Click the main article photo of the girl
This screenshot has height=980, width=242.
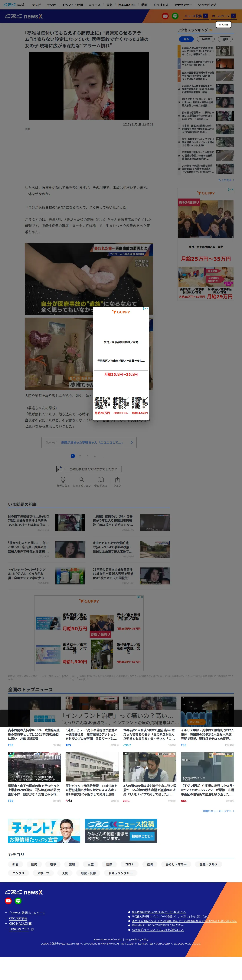89,86
